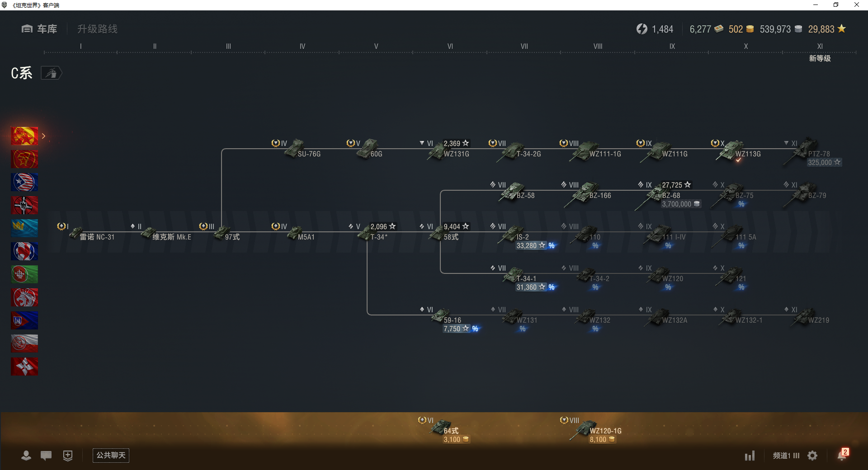Open the PTZ-78 tier XI vehicle
The image size is (868, 470).
click(x=812, y=152)
